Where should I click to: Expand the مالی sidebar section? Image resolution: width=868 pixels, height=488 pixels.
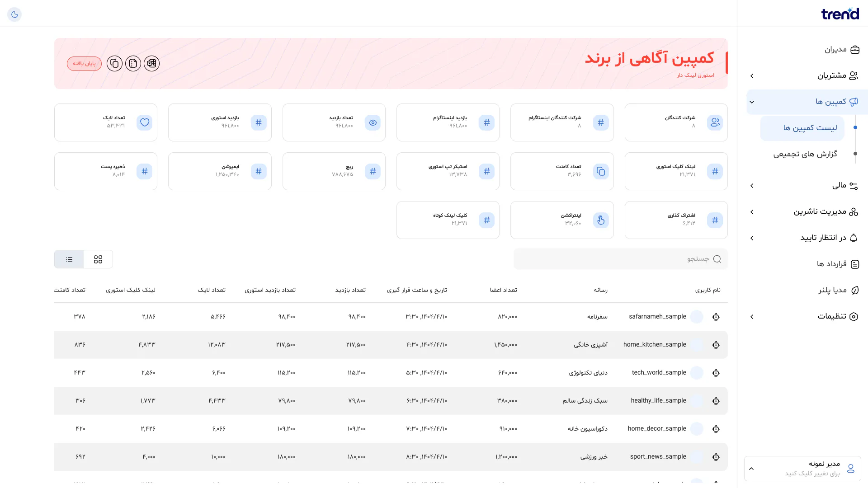click(807, 185)
